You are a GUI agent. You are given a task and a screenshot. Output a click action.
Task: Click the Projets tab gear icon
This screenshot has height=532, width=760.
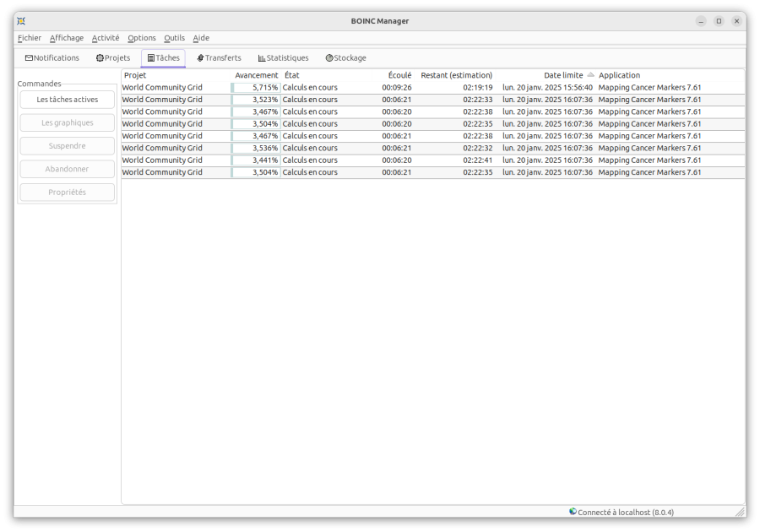pyautogui.click(x=100, y=58)
